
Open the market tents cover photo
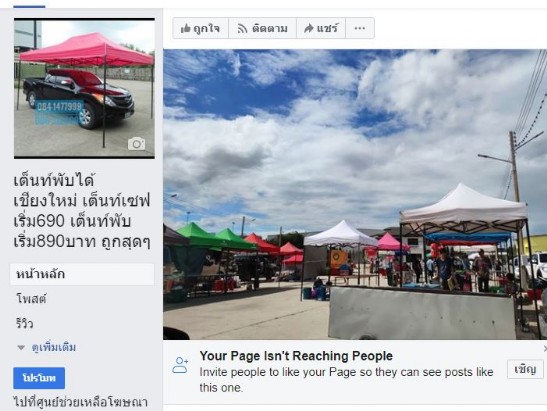coord(355,194)
